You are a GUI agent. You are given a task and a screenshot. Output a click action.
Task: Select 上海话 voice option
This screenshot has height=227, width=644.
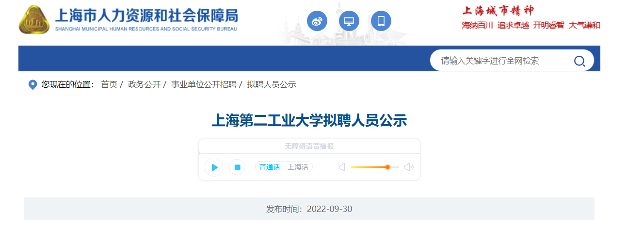coord(298,167)
